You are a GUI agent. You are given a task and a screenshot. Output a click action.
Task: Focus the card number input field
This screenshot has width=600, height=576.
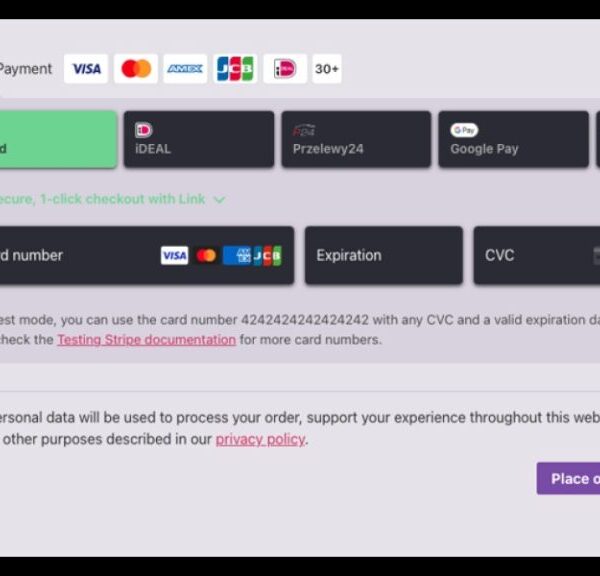pos(147,255)
